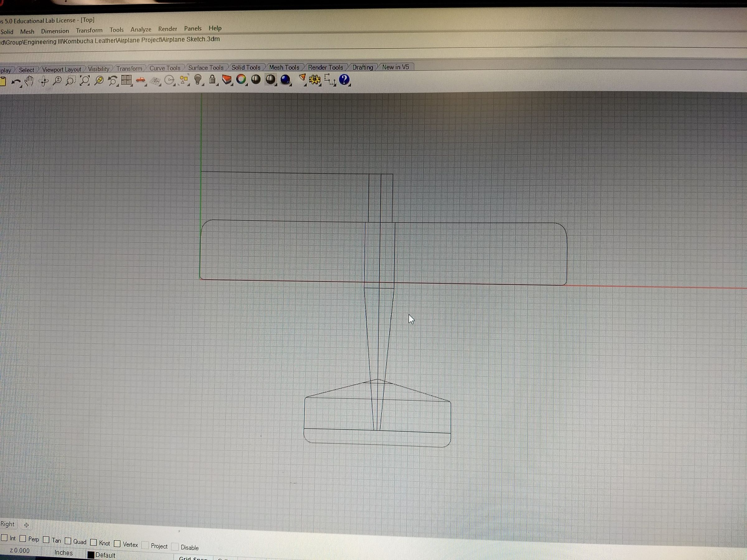Click the padlock Lock objects icon
Screen dimensions: 747x560
tap(212, 79)
